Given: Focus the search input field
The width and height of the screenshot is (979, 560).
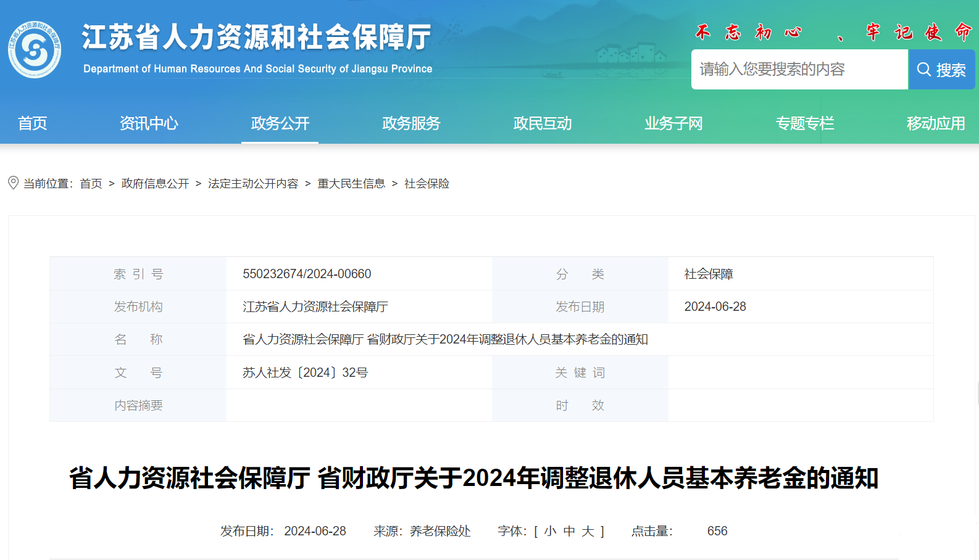Looking at the screenshot, I should click(x=799, y=70).
